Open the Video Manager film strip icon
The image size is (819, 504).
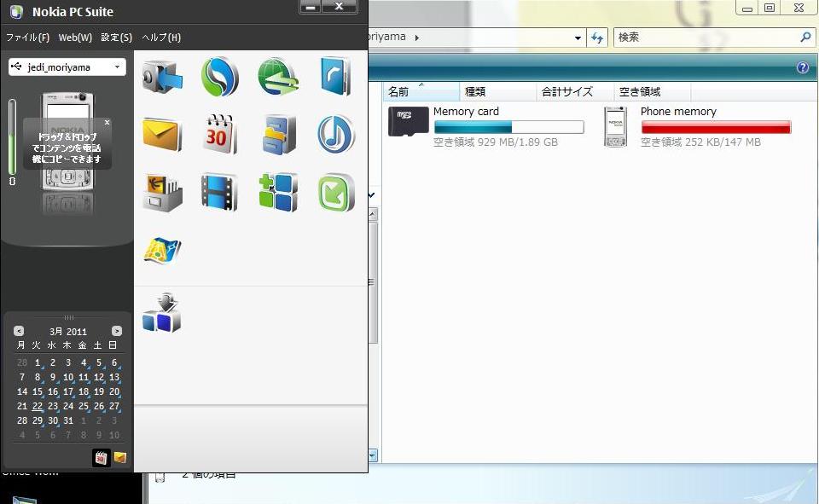tap(219, 192)
